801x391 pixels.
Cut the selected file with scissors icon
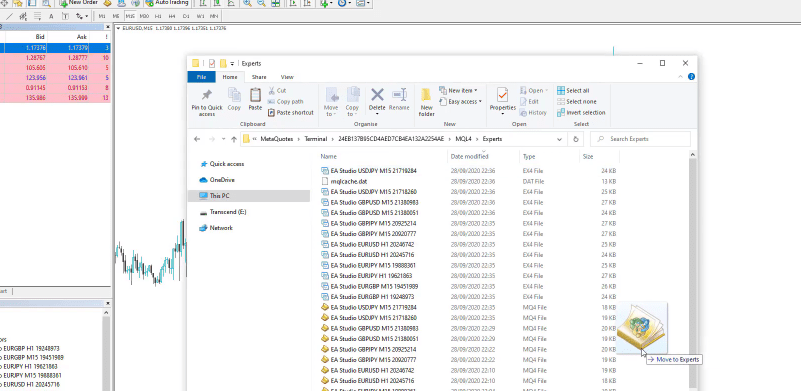click(277, 90)
